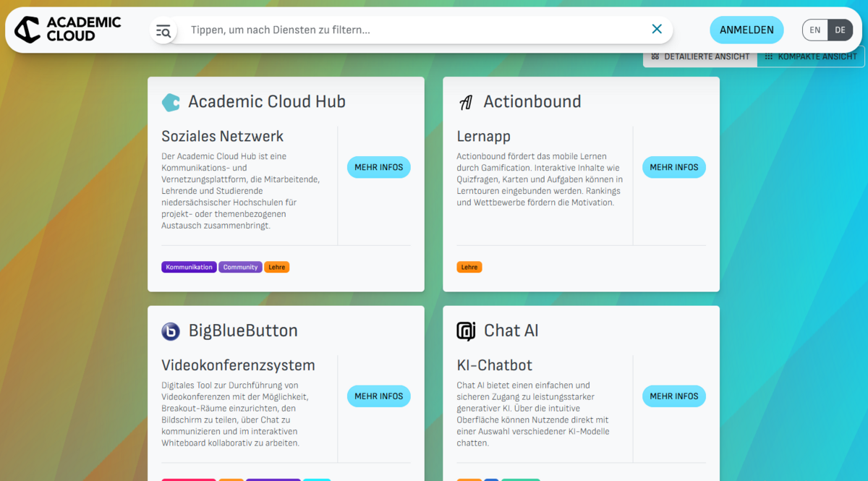
Task: Click the BigBlueButton card title
Action: coord(243,331)
